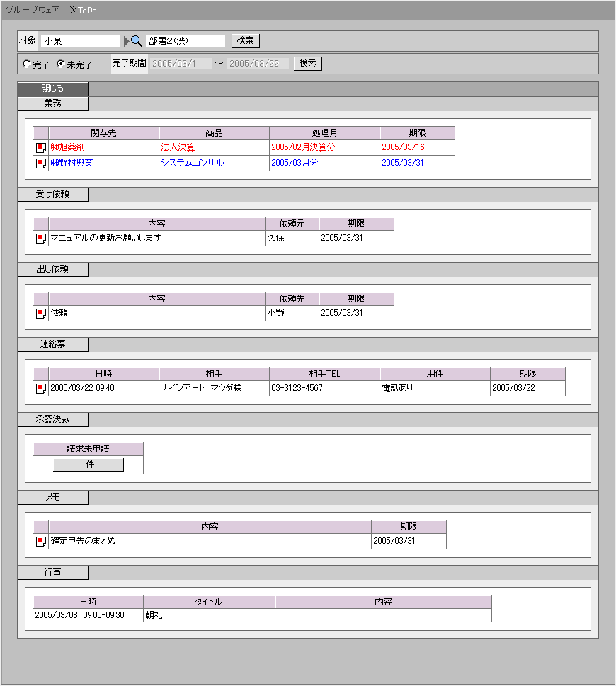Click the 出し依頼 section tab
This screenshot has height=686, width=616.
52,269
